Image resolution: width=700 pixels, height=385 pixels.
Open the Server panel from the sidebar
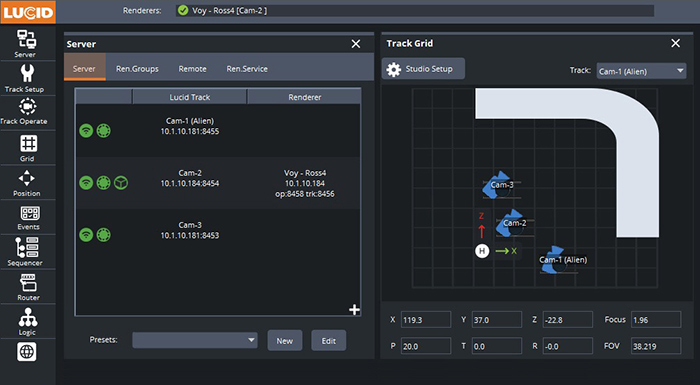coord(26,43)
